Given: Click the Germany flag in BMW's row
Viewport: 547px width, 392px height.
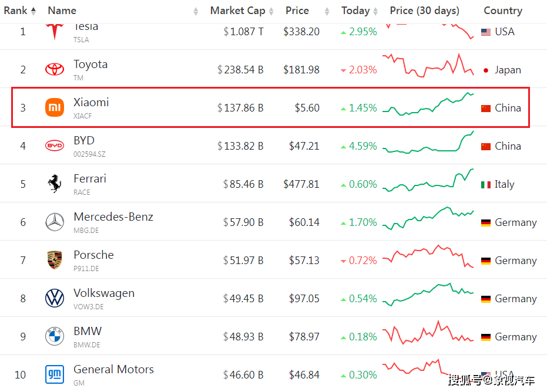Looking at the screenshot, I should (485, 337).
